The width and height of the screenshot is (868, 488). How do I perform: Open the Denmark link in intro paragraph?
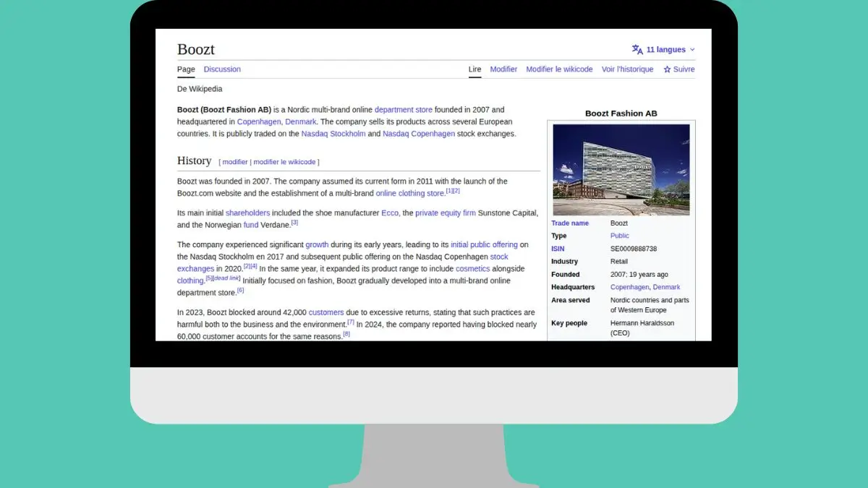click(x=301, y=122)
